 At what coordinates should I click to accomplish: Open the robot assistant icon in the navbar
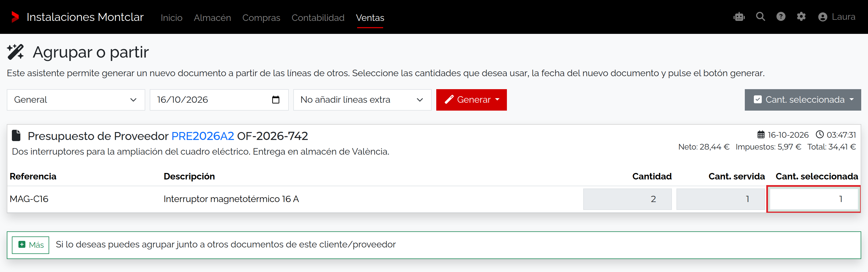coord(739,17)
